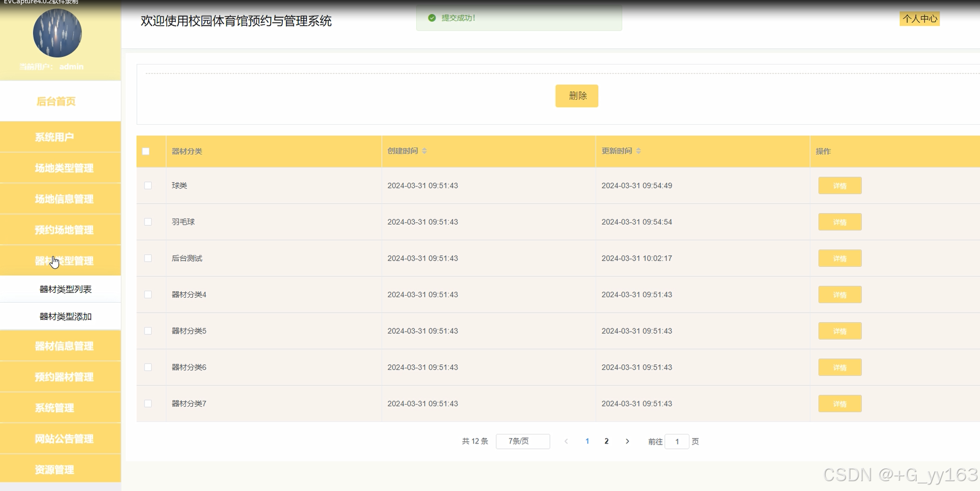Screen dimensions: 980x491
Task: Click the green success check icon
Action: (432, 18)
